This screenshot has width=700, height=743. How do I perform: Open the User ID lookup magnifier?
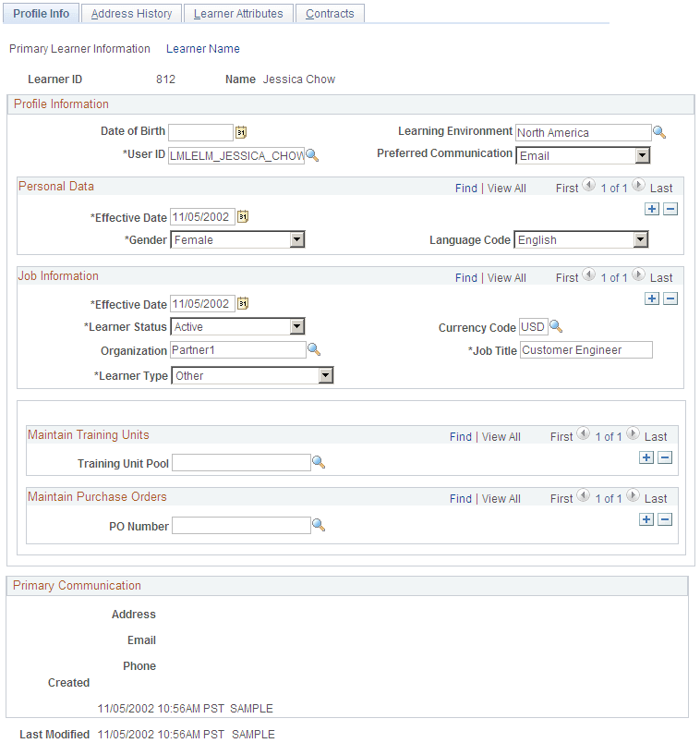point(313,155)
